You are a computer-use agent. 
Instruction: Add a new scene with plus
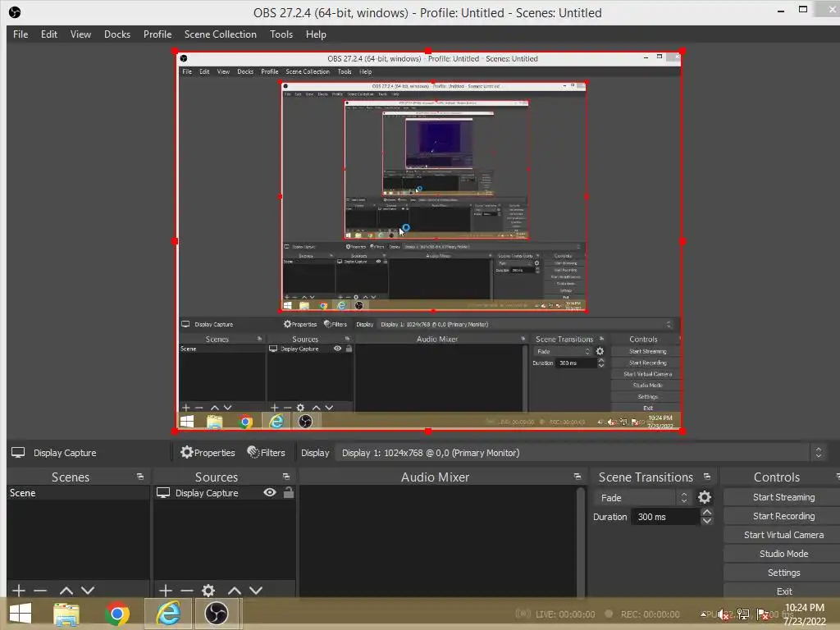[19, 591]
